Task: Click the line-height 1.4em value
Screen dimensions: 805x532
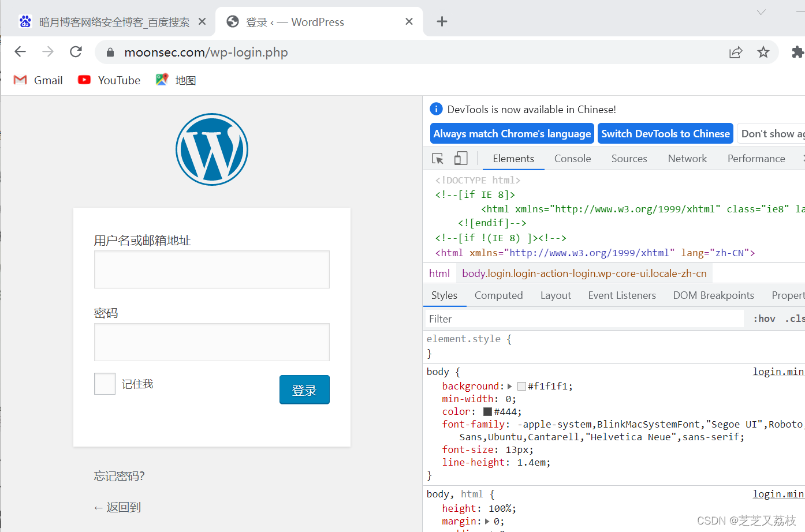Action: tap(531, 463)
